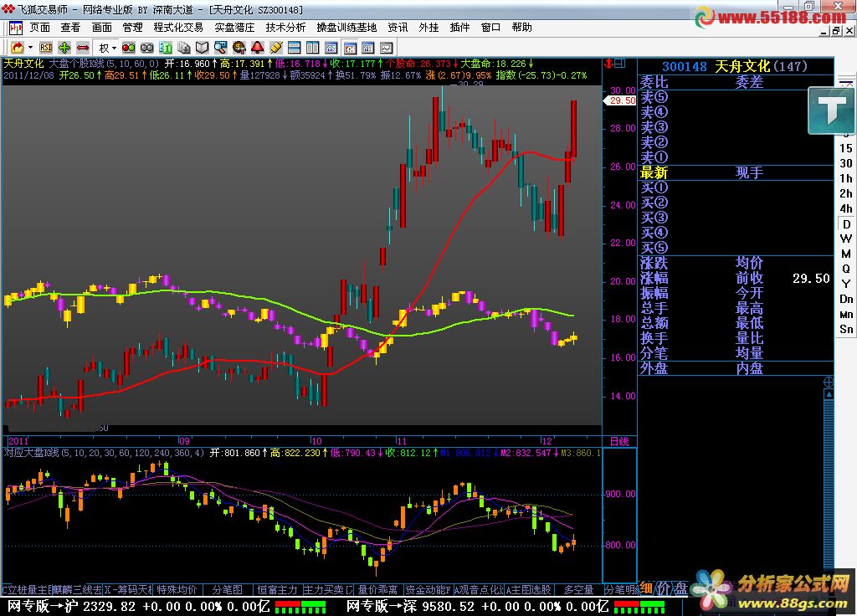This screenshot has width=857, height=616.
Task: Click the RSI indicator toolbar icon
Action: [x=46, y=48]
